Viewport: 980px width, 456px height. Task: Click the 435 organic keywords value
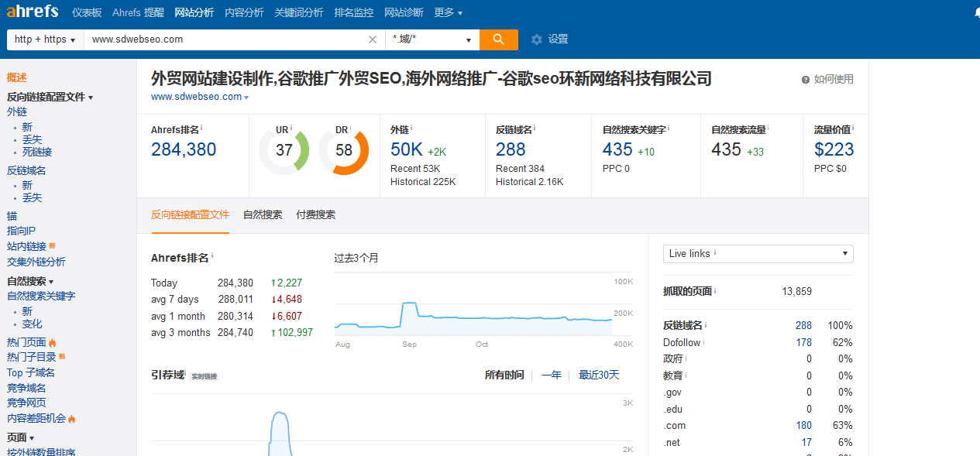pos(617,149)
